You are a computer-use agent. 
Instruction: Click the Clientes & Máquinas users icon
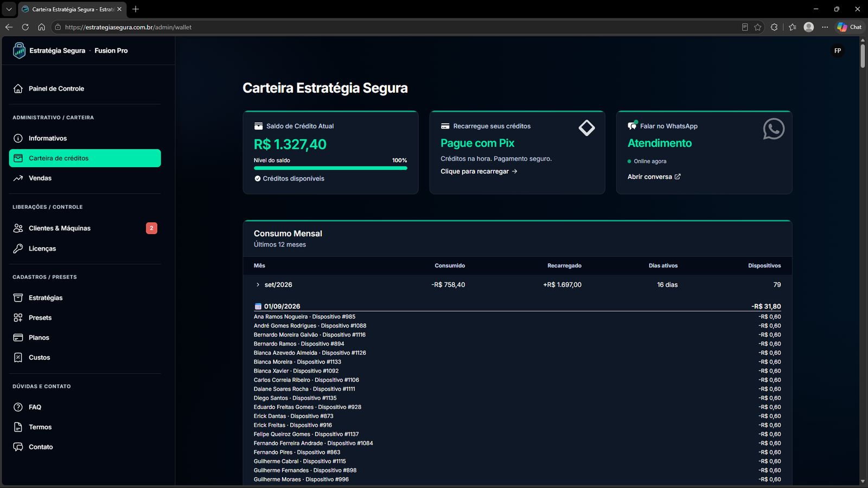tap(18, 228)
